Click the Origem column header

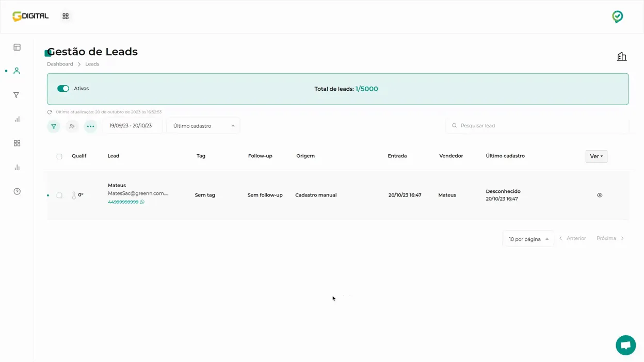[x=305, y=156]
